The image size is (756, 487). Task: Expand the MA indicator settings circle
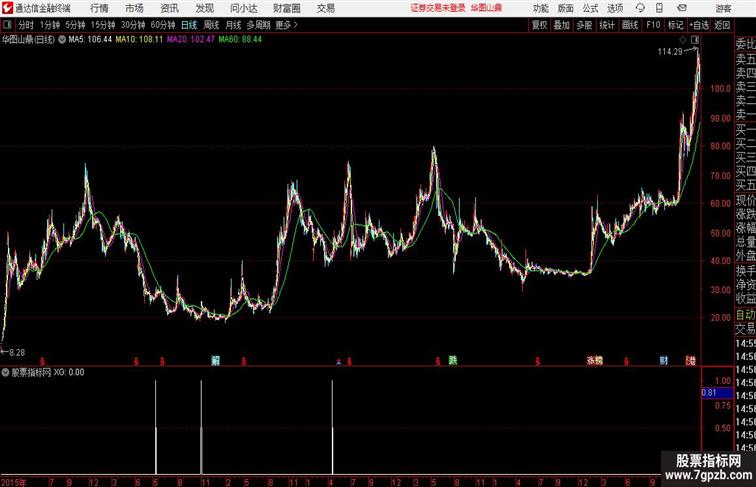click(62, 40)
